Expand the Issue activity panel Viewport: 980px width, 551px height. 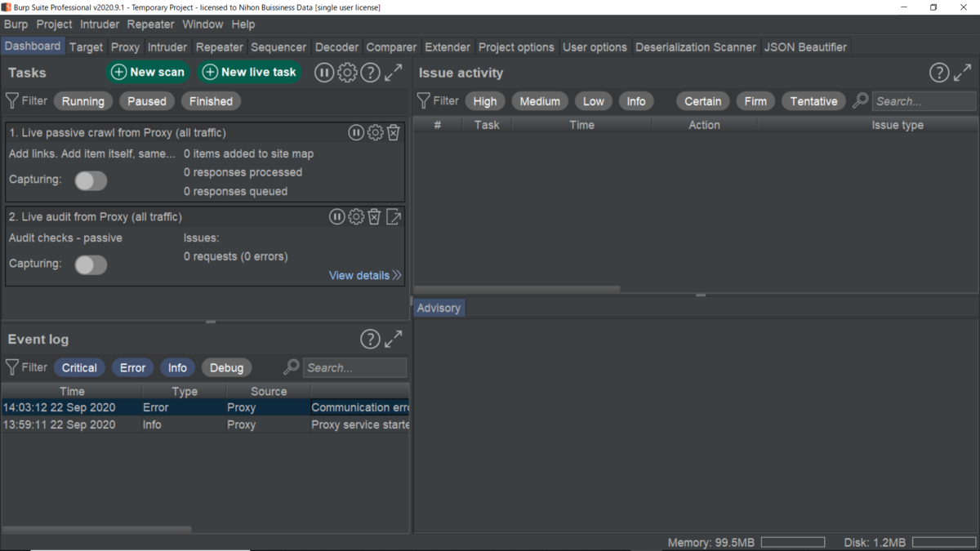tap(963, 73)
